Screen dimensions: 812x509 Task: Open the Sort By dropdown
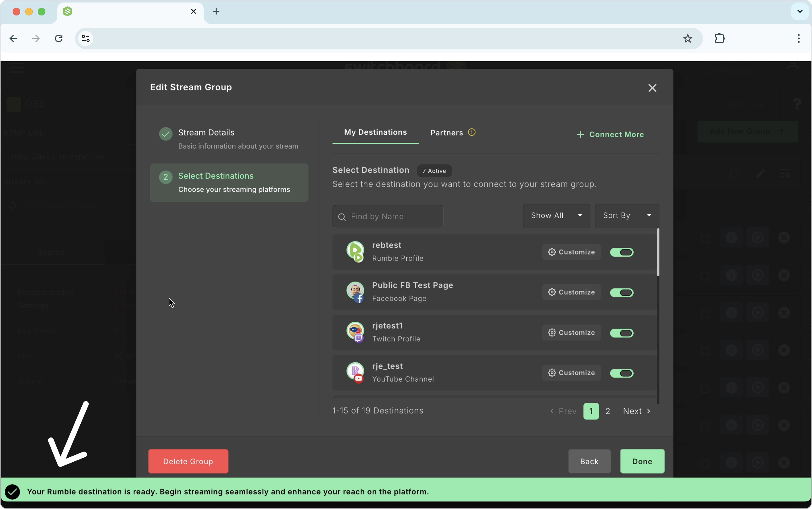[627, 216]
